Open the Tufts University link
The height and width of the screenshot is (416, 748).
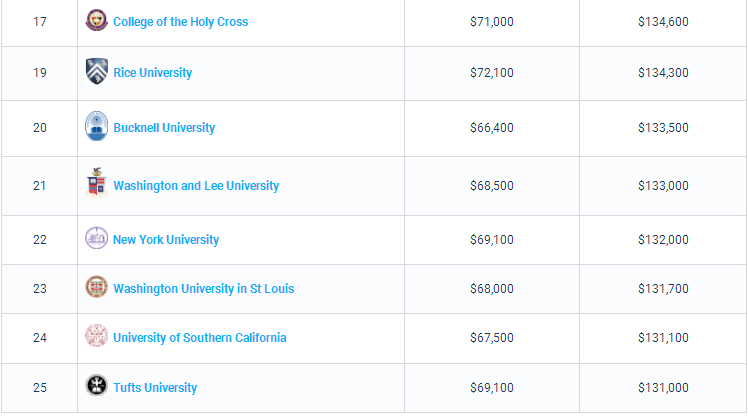click(155, 388)
